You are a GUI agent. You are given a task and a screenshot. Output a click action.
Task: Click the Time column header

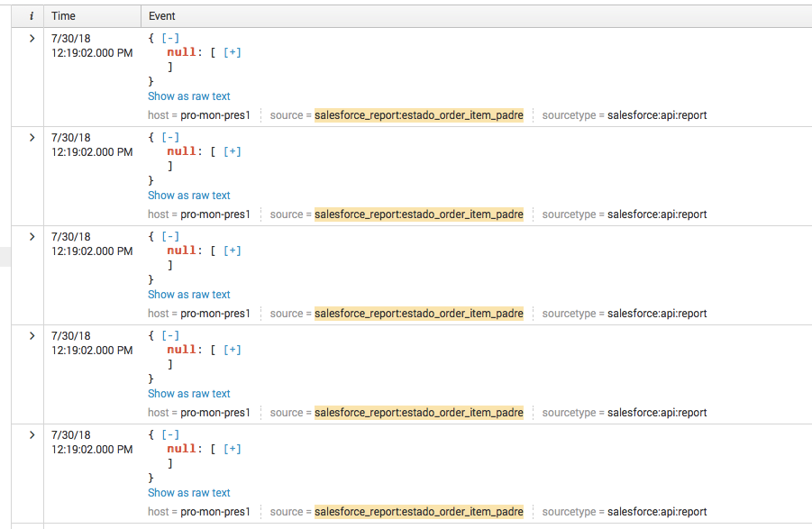[64, 16]
